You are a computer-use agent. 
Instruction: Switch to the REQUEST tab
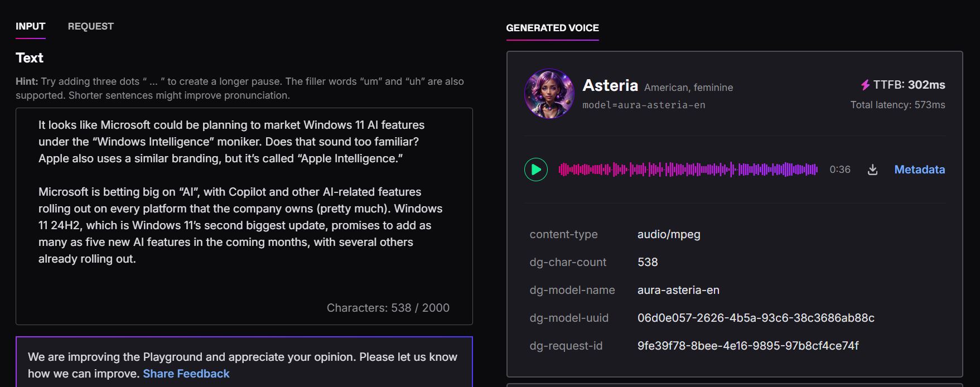[90, 26]
